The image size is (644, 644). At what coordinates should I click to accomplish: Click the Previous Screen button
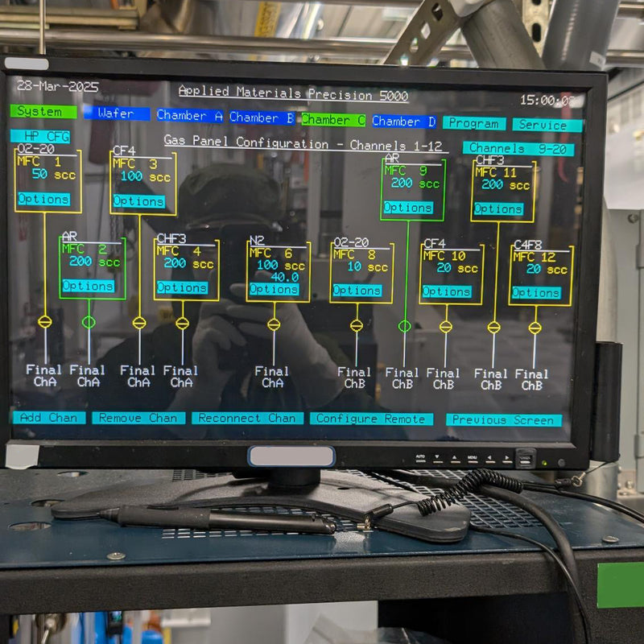pos(505,419)
